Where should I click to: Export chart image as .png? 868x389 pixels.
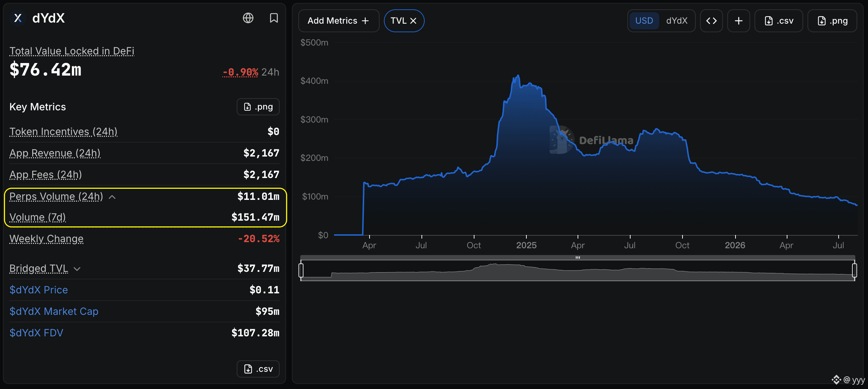coord(832,21)
